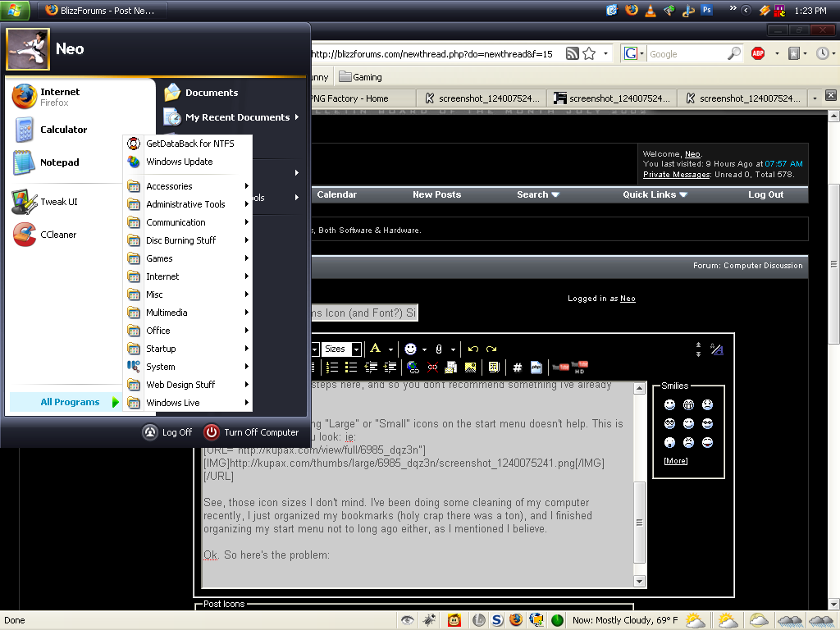Insert an ordered list
The width and height of the screenshot is (840, 630).
[332, 367]
